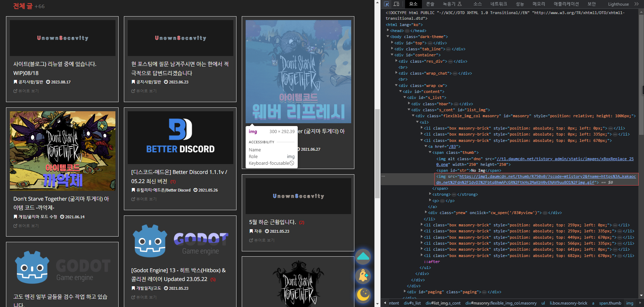This screenshot has width=644, height=307.
Task: Open the 네트워크 tab
Action: click(x=499, y=4)
